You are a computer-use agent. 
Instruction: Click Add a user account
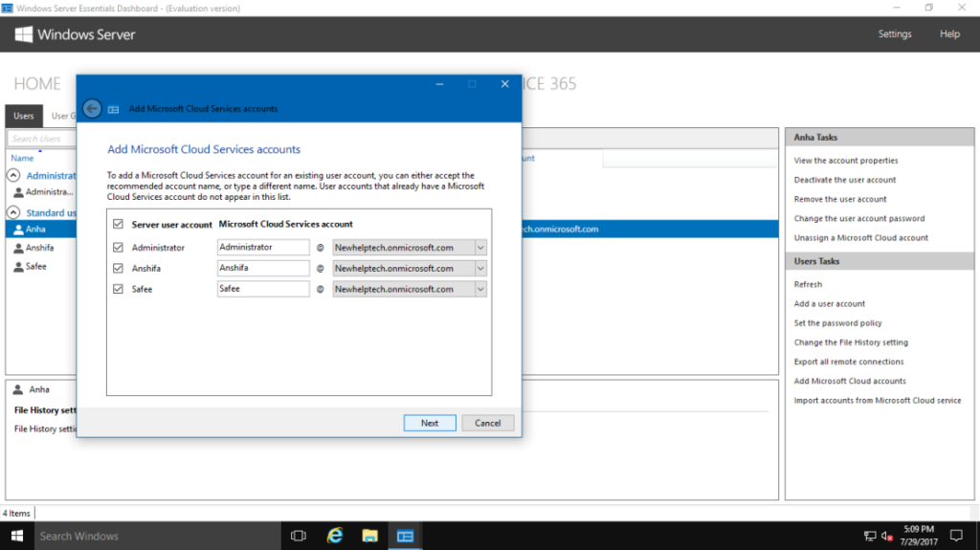830,304
